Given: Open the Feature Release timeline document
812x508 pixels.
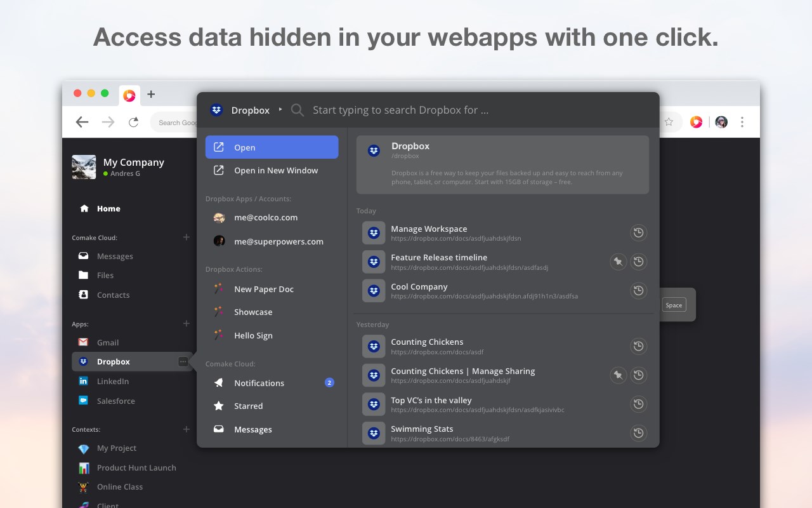Looking at the screenshot, I should pos(502,262).
